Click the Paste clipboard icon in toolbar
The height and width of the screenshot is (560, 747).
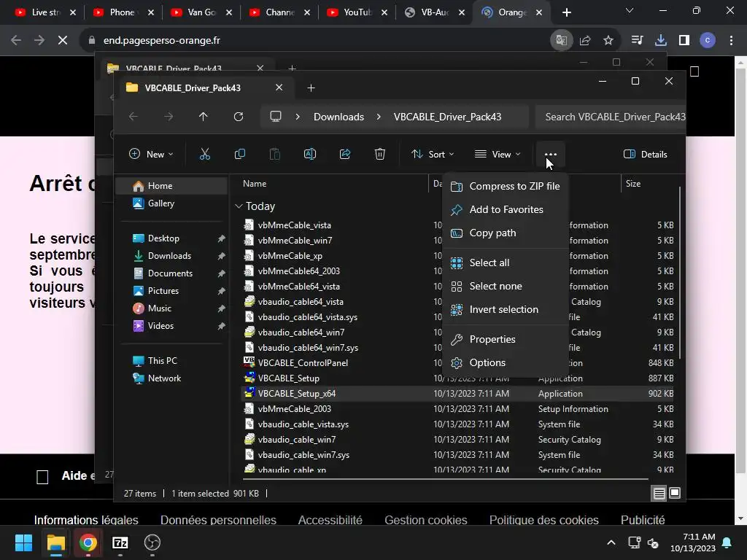point(275,154)
